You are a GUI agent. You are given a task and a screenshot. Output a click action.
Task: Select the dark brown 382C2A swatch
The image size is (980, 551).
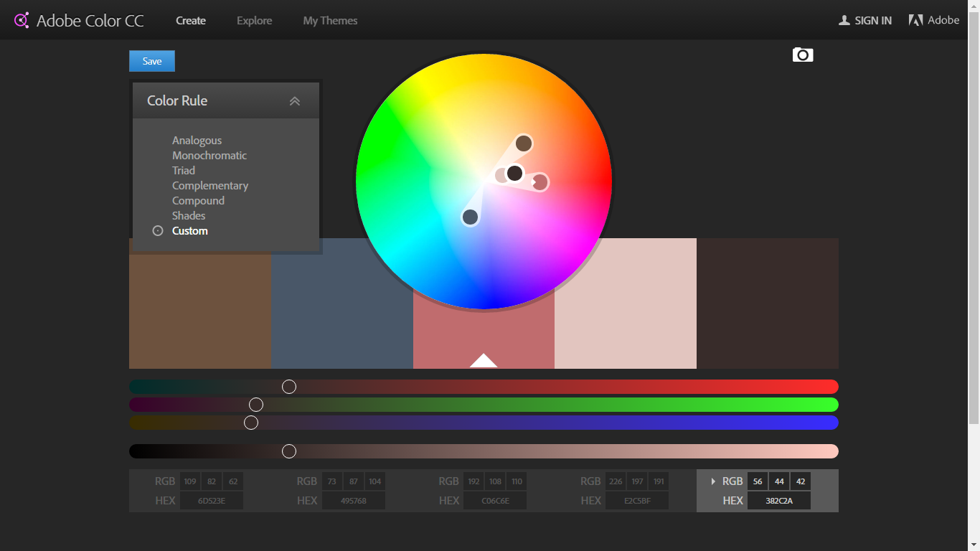pyautogui.click(x=768, y=303)
